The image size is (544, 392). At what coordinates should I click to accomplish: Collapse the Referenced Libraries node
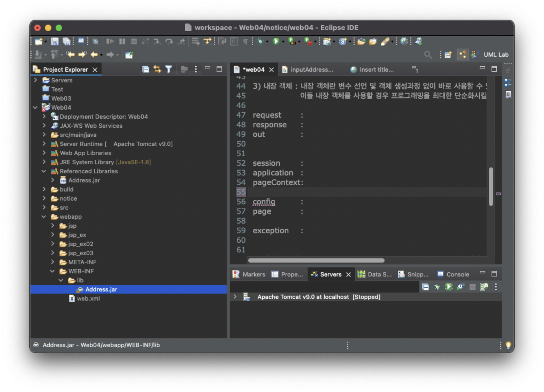point(44,171)
